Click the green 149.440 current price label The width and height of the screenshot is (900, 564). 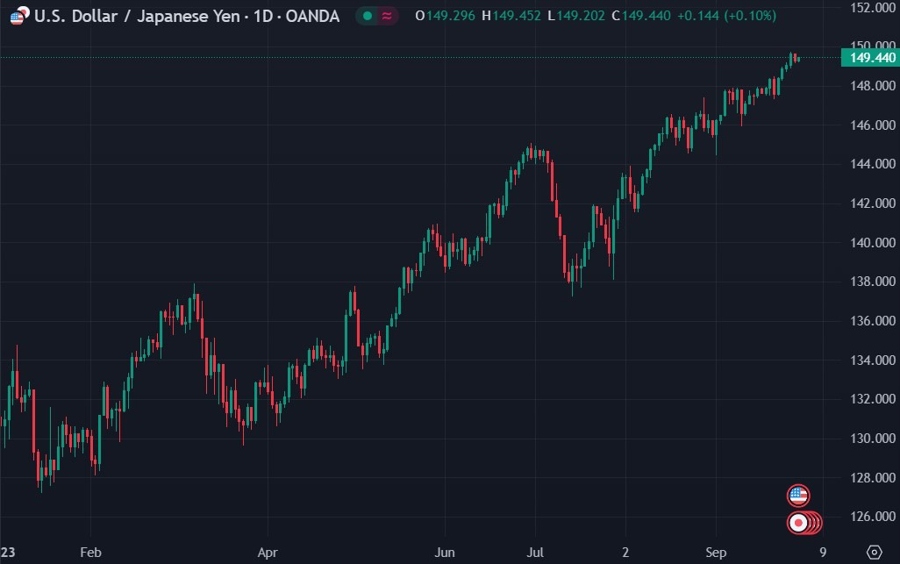point(871,58)
